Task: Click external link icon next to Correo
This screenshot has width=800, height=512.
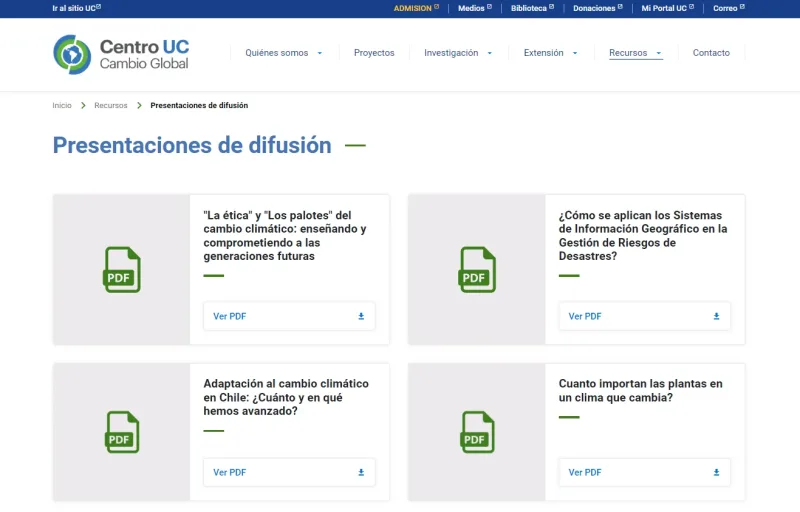Action: tap(742, 7)
